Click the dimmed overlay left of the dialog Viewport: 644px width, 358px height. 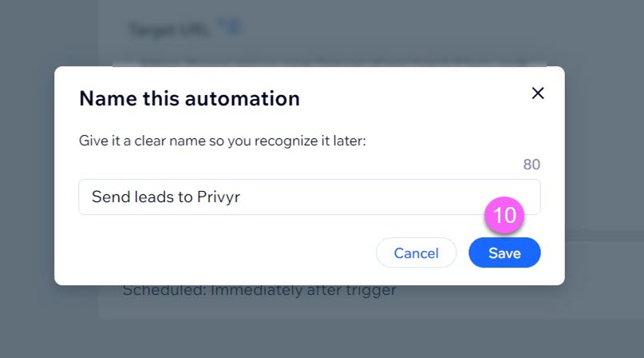(x=27, y=177)
